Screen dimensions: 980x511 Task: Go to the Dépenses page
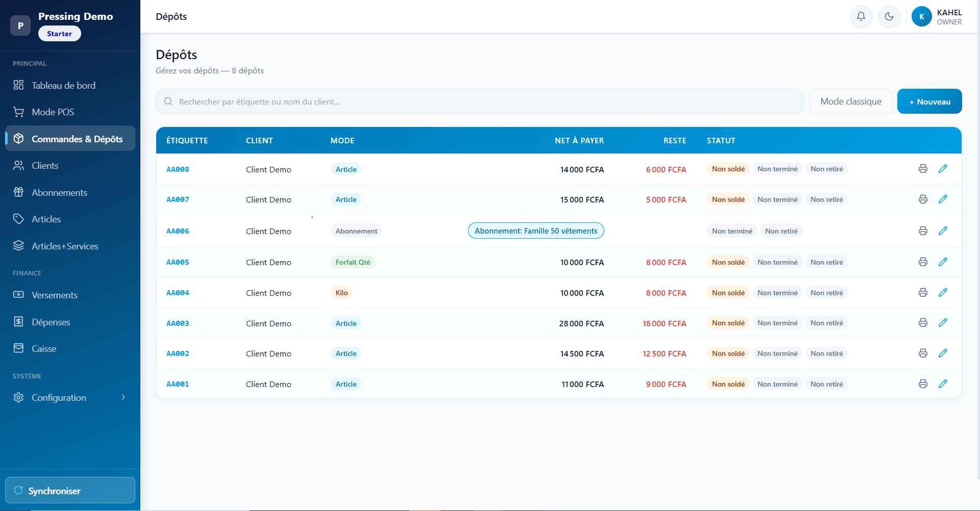(x=70, y=322)
